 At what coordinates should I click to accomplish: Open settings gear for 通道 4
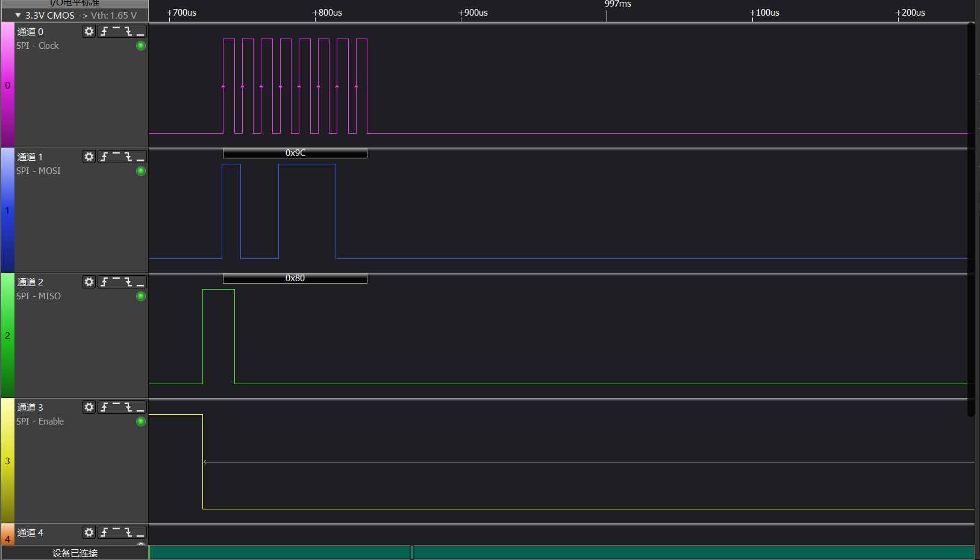(89, 532)
